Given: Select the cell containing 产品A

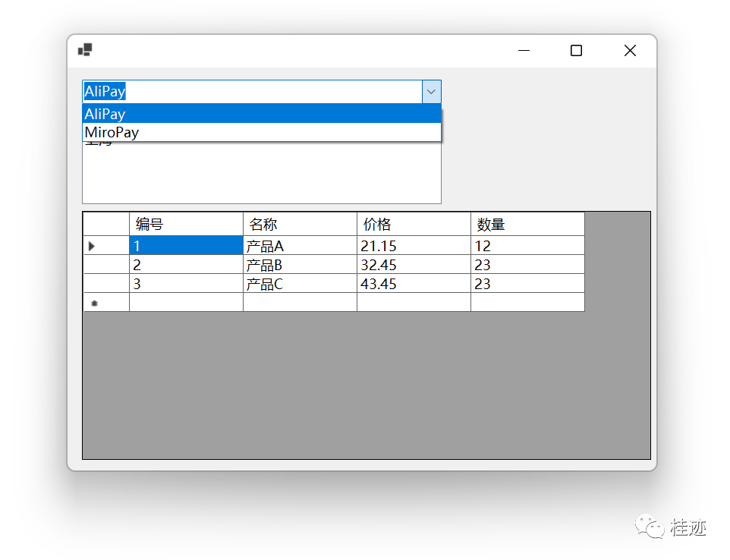Looking at the screenshot, I should [x=300, y=246].
